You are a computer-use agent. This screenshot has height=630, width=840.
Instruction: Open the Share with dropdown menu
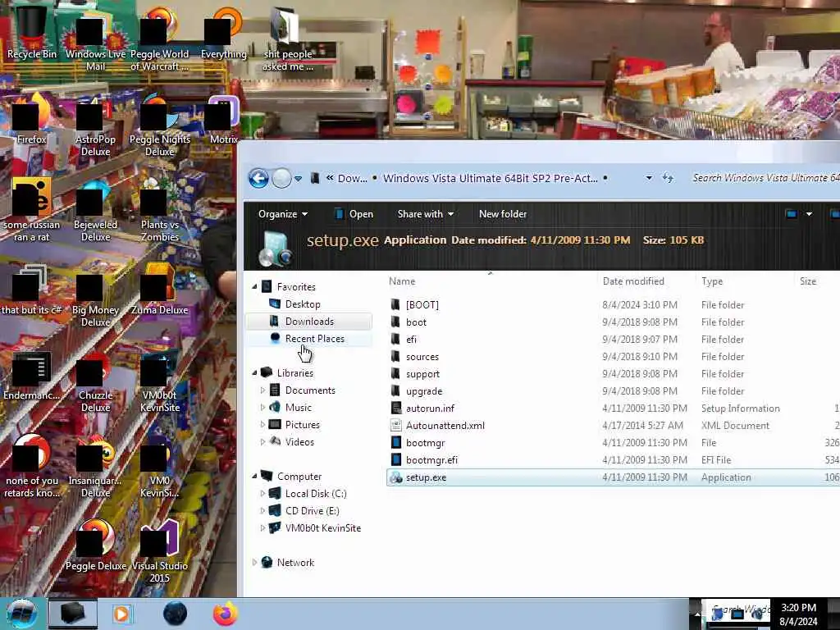pyautogui.click(x=426, y=214)
